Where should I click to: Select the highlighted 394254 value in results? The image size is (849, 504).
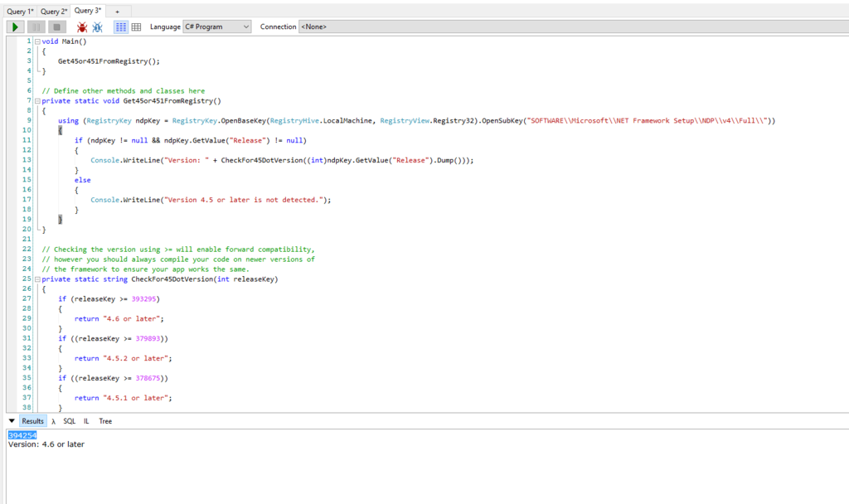click(x=22, y=434)
